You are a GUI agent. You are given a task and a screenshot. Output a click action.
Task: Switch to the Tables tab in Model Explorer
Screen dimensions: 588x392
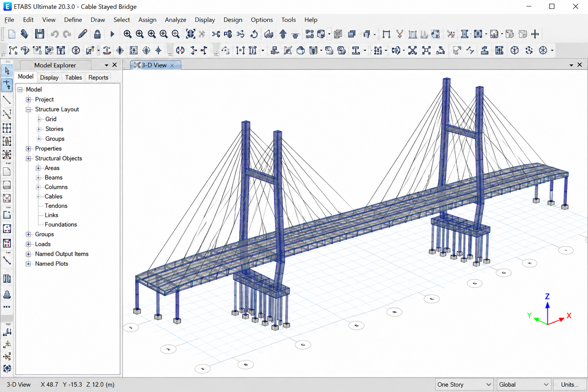pyautogui.click(x=73, y=77)
